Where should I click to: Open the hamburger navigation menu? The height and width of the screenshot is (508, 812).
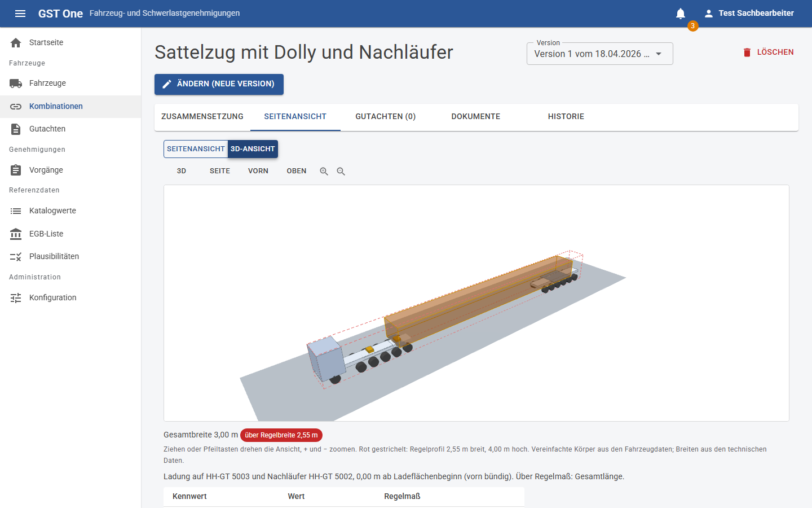point(20,14)
